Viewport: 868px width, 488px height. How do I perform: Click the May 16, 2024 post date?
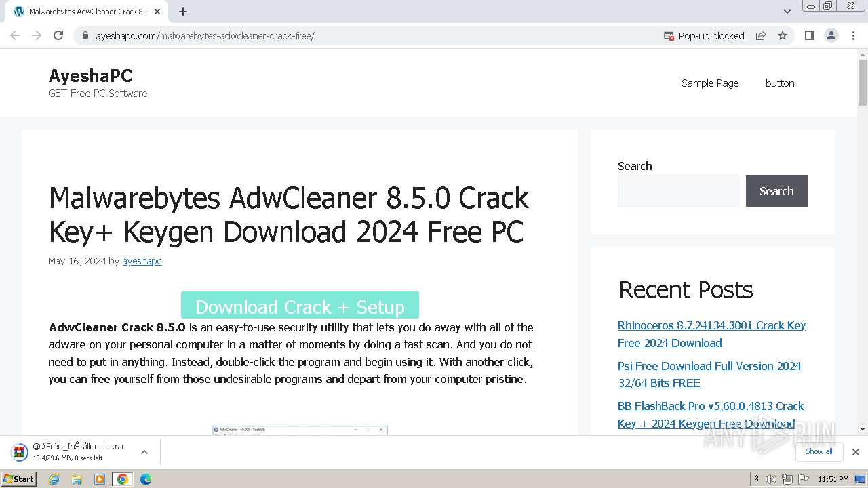pyautogui.click(x=77, y=261)
